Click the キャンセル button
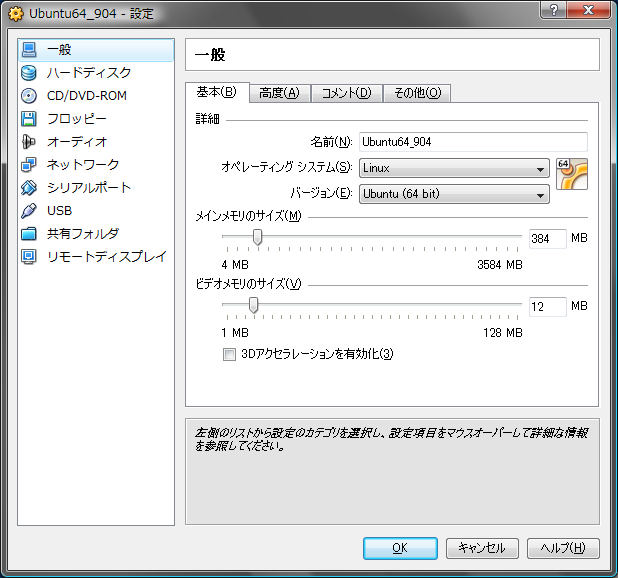Viewport: 618px width, 578px height. click(x=482, y=548)
